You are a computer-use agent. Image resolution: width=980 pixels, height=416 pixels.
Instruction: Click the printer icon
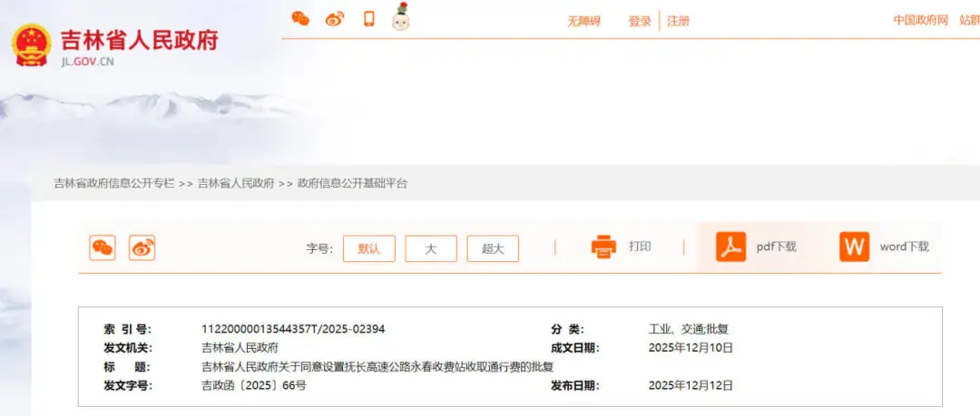point(603,247)
